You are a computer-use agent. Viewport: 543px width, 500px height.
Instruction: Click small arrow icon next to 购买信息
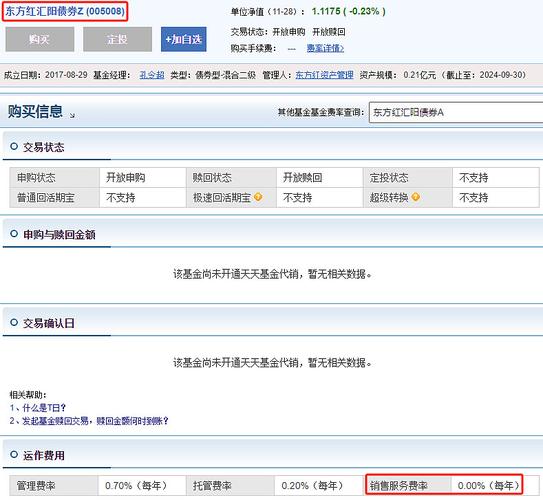(72, 115)
